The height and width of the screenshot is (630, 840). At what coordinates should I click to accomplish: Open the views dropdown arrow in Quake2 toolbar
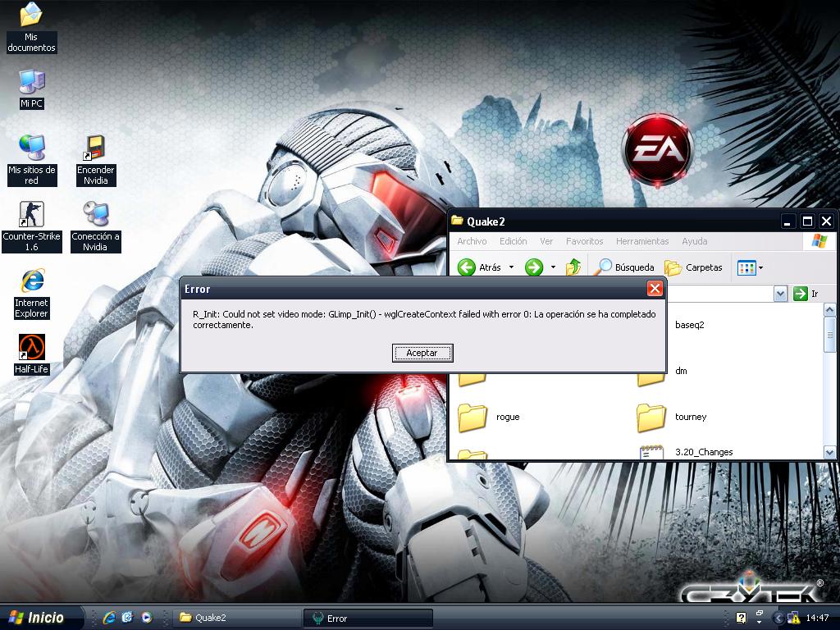760,267
